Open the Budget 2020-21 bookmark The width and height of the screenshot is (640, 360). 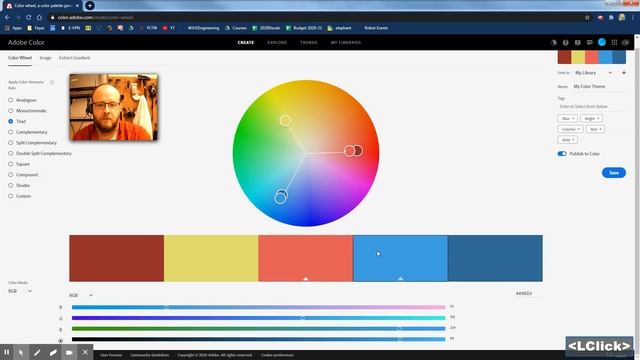pos(304,28)
